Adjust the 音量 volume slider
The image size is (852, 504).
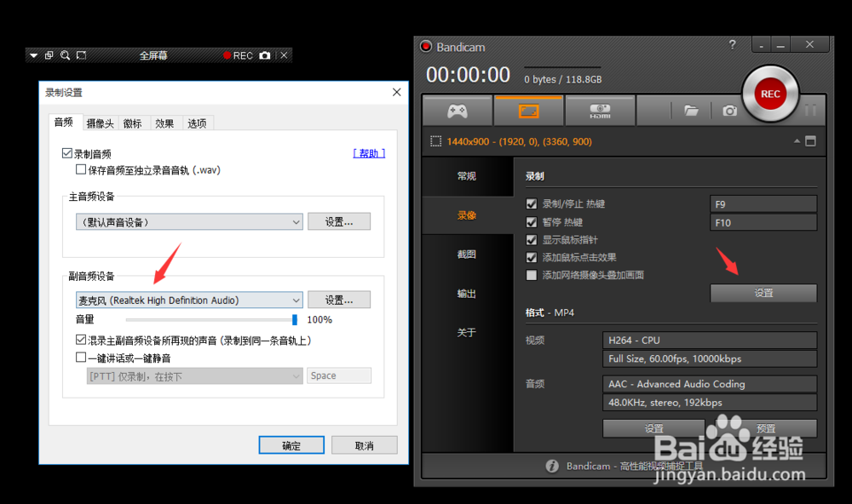pos(295,320)
